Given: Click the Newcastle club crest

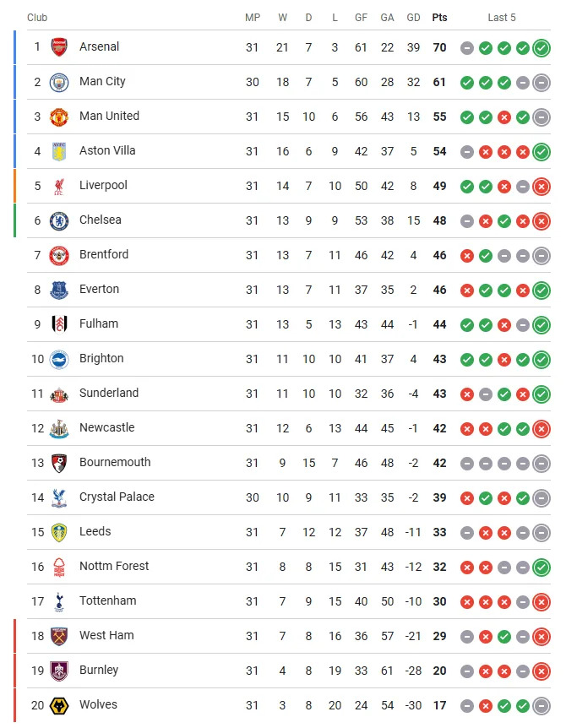Looking at the screenshot, I should coord(58,428).
